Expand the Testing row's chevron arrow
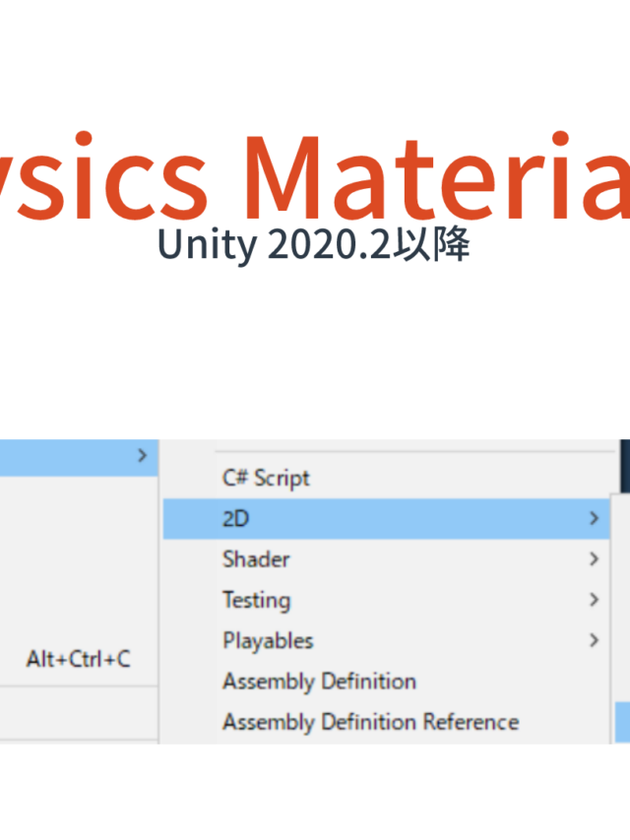 click(594, 600)
